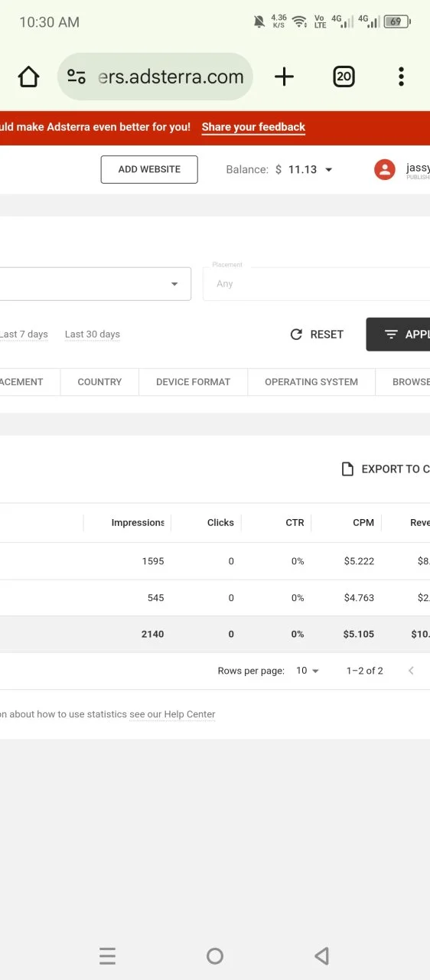Go to previous page of table results
Viewport: 430px width, 980px height.
point(411,671)
